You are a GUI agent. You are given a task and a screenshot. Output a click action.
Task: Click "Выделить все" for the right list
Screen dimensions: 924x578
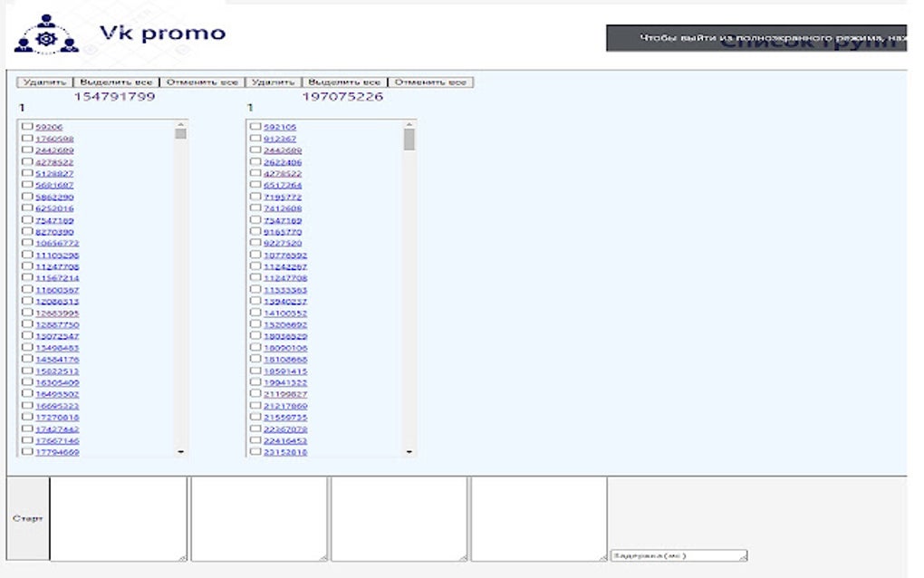(345, 81)
